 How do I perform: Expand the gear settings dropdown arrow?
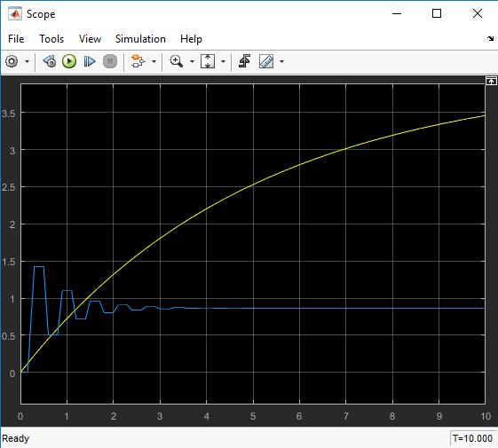coord(27,61)
